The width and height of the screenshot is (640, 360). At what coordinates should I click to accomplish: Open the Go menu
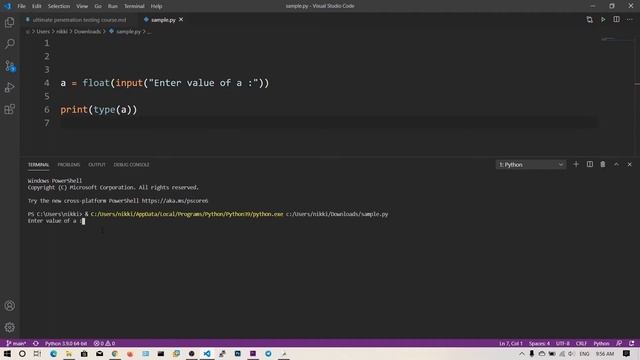[x=98, y=6]
